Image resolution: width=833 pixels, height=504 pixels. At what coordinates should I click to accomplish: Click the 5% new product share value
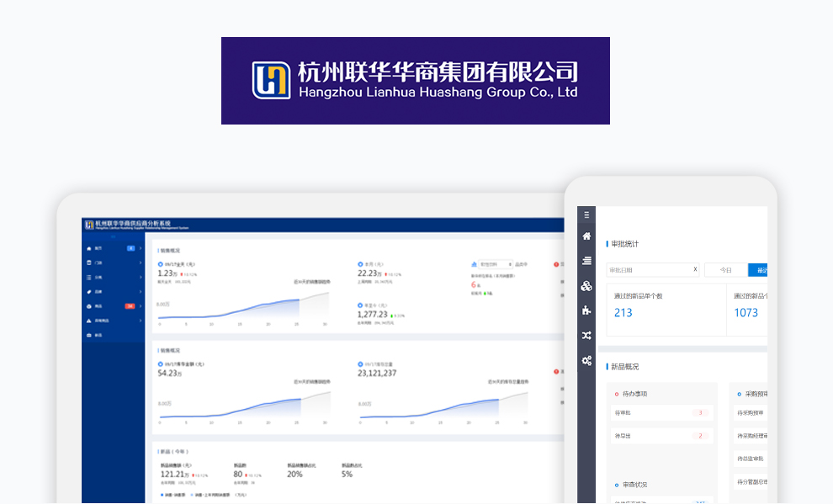347,475
